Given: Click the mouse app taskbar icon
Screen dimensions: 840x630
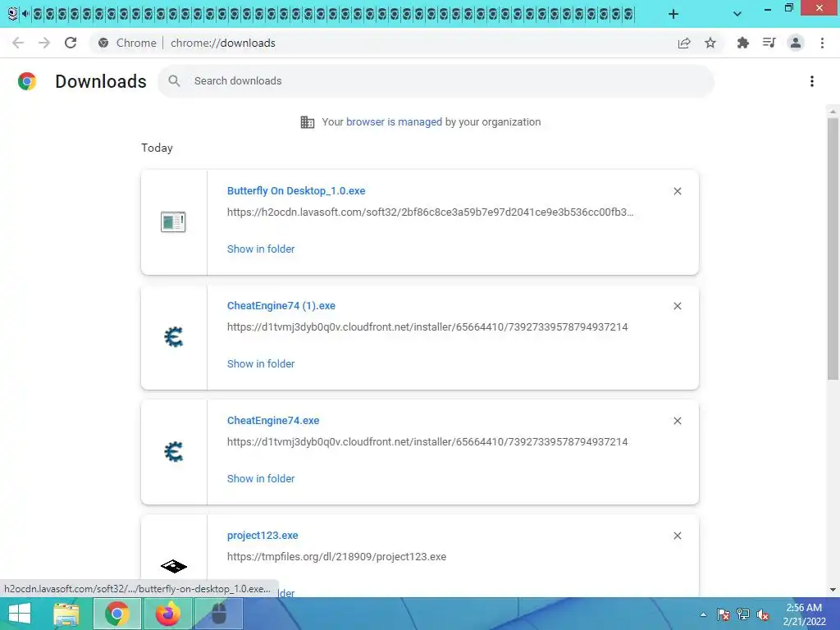Looking at the screenshot, I should 218,614.
